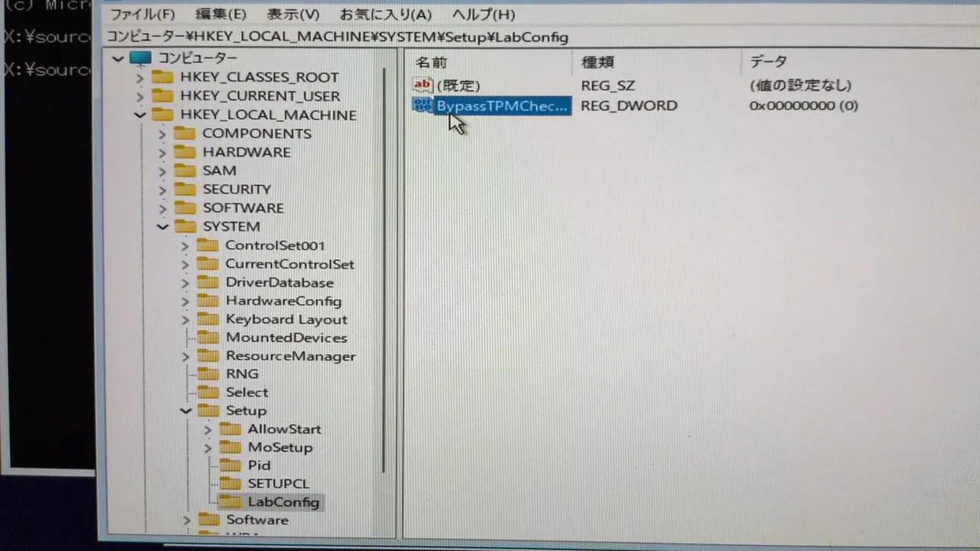Click the COMPONENTS folder icon

coord(185,133)
